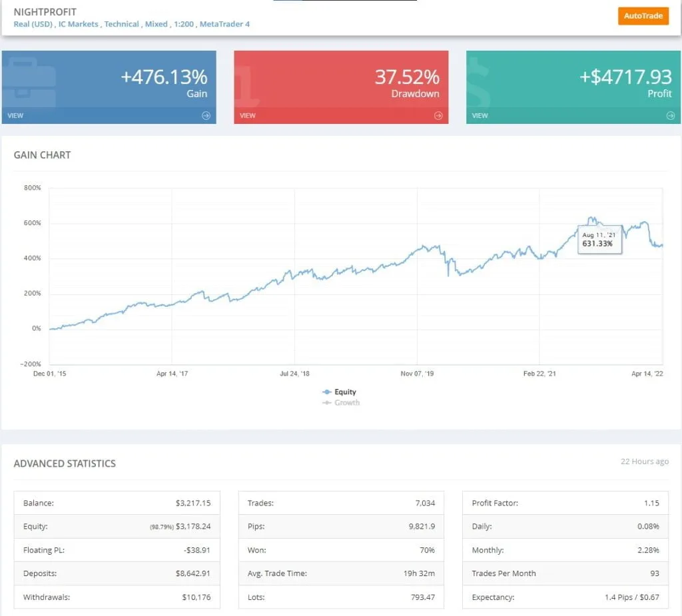Screen dimensions: 682x616
Task: Click the MetaTrader 4 link
Action: pyautogui.click(x=224, y=24)
